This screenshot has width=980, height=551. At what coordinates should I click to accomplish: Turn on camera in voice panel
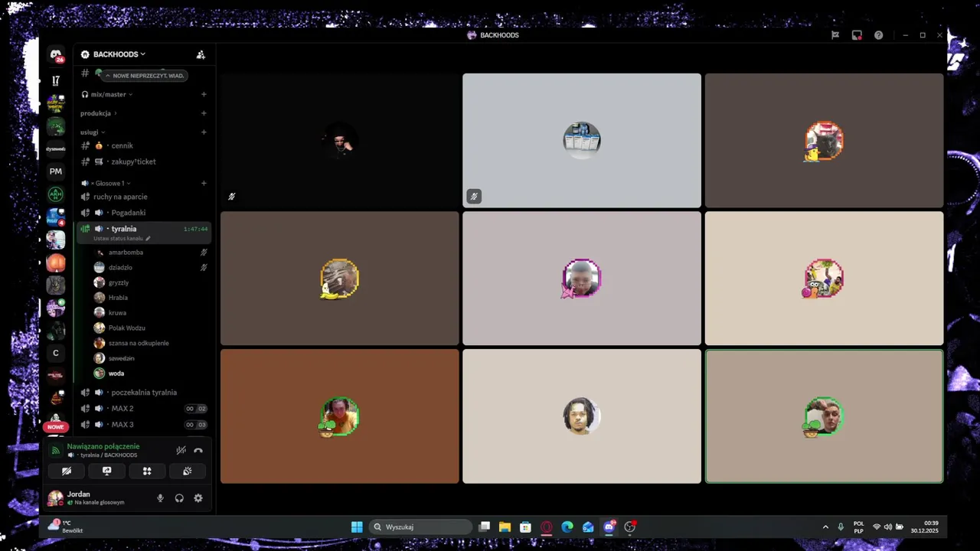pyautogui.click(x=67, y=471)
